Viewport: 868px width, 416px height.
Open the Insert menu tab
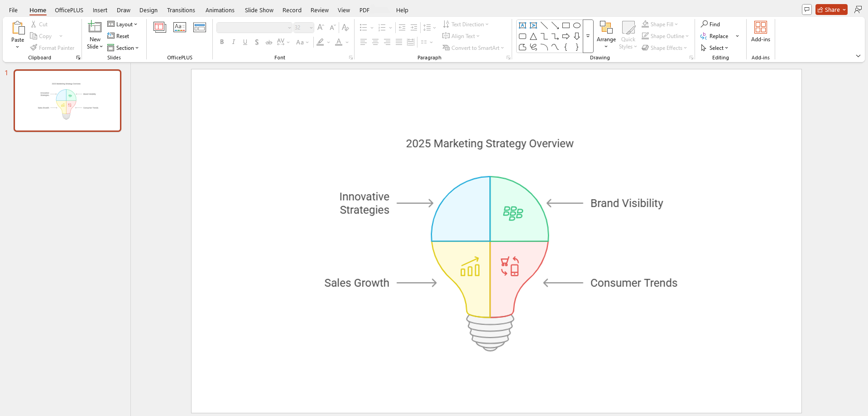click(100, 10)
